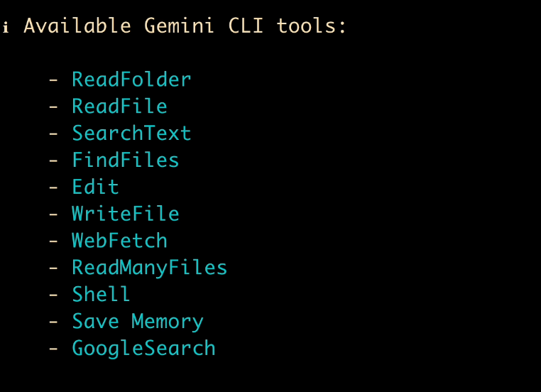This screenshot has width=541, height=392.
Task: Select the Shell tool entry
Action: click(101, 295)
